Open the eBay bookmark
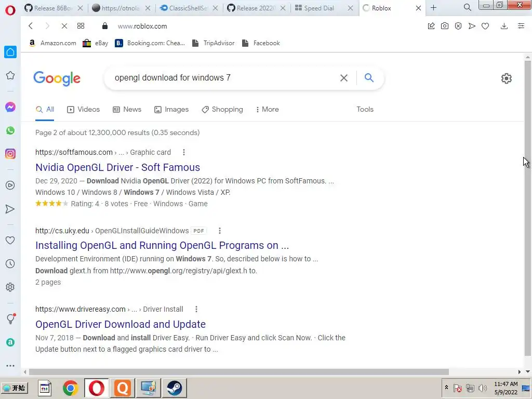This screenshot has height=399, width=532. pos(96,43)
